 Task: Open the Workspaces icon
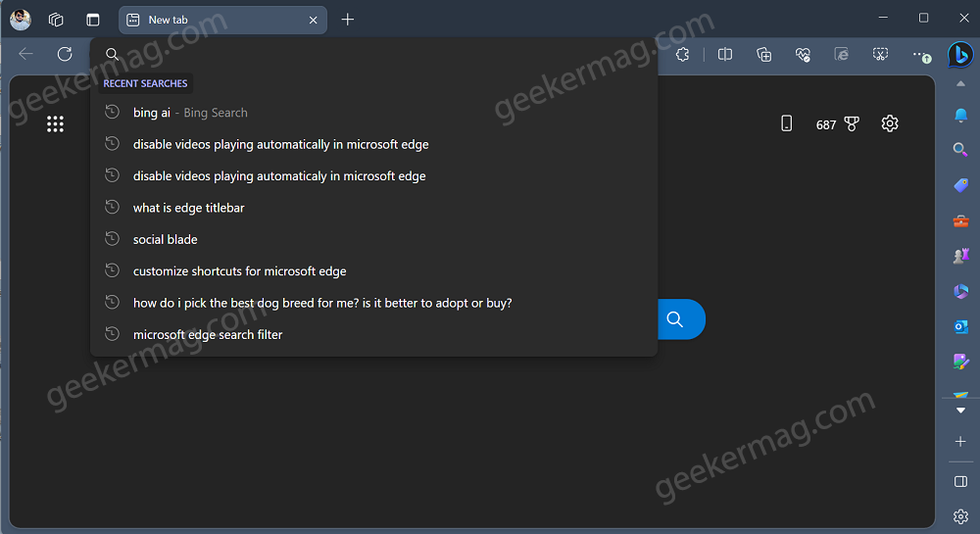point(56,20)
